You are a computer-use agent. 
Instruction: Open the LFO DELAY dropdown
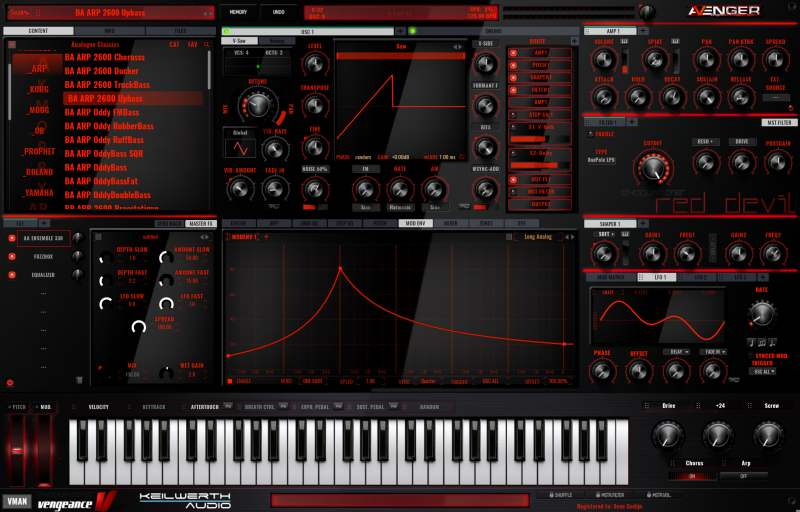point(676,352)
